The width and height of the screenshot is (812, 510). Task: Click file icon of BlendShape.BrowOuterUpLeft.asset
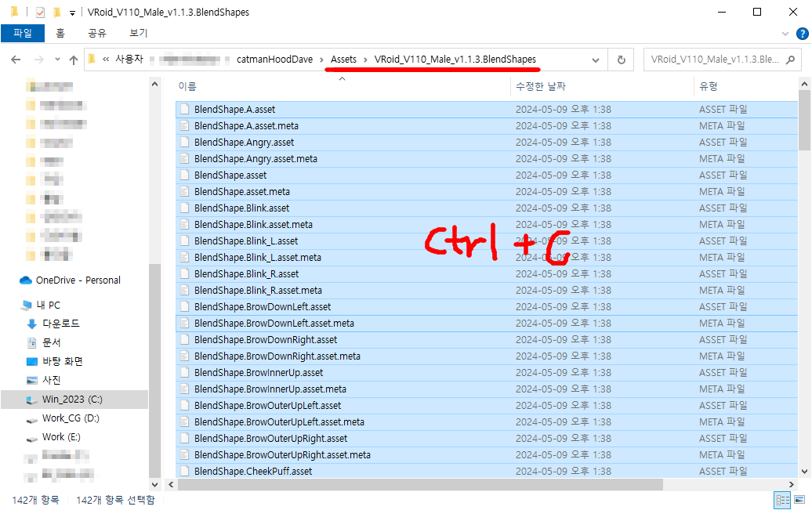184,405
